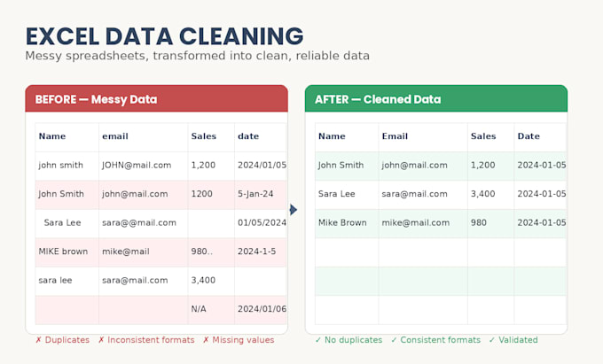The height and width of the screenshot is (364, 603).
Task: Select the '1200' sales cell without comma
Action: 201,194
